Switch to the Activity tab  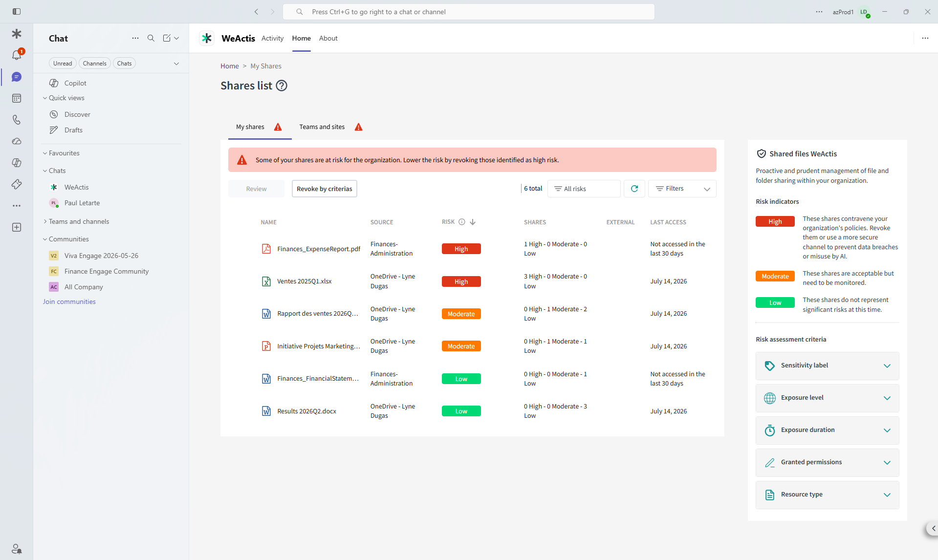pyautogui.click(x=272, y=38)
